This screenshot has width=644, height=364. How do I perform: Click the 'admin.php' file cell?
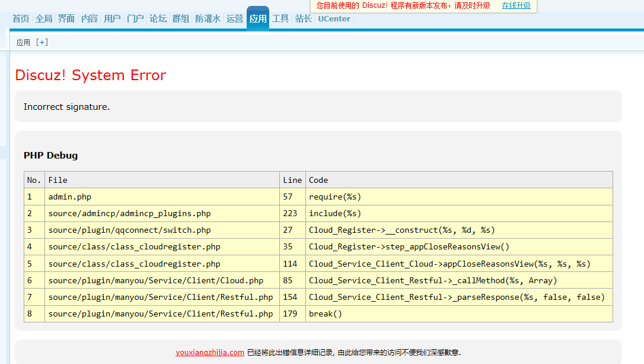pos(162,197)
